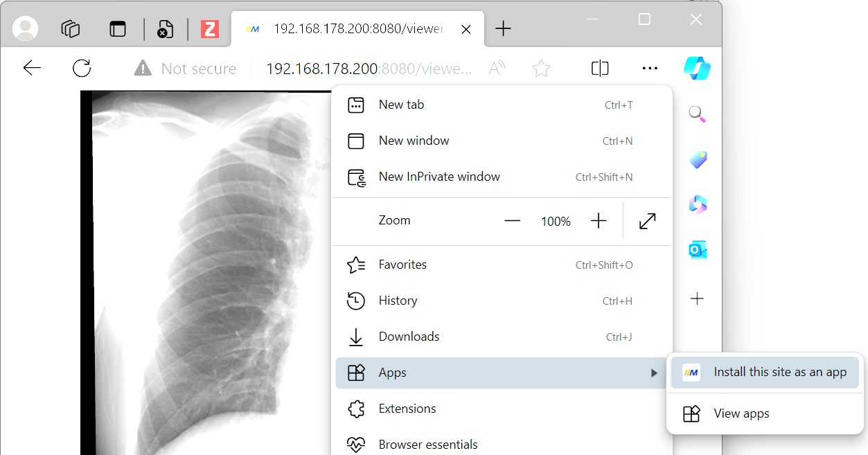Click the Read aloud icon
Viewport: 868px width, 455px height.
pos(497,68)
